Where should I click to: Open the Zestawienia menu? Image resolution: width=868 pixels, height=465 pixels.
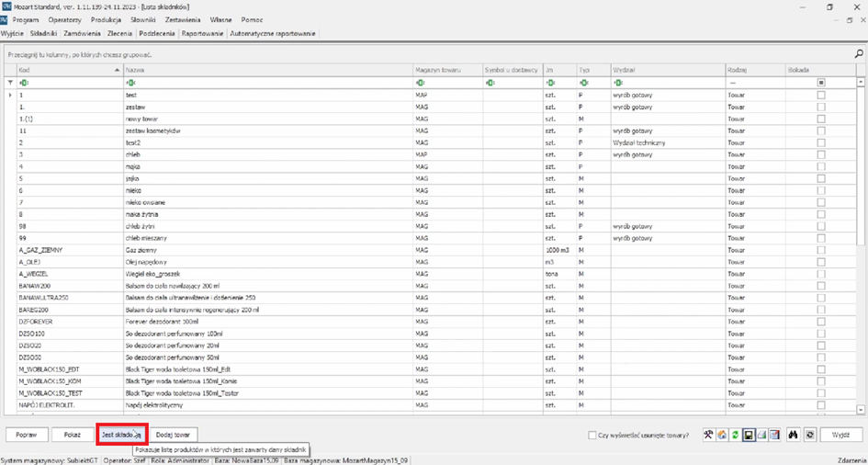tap(183, 19)
